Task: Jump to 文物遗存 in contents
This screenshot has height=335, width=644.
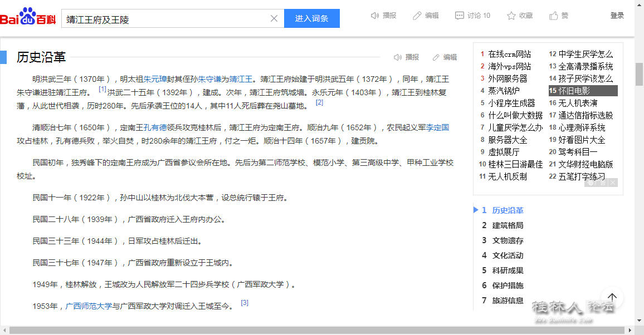Action: [508, 240]
